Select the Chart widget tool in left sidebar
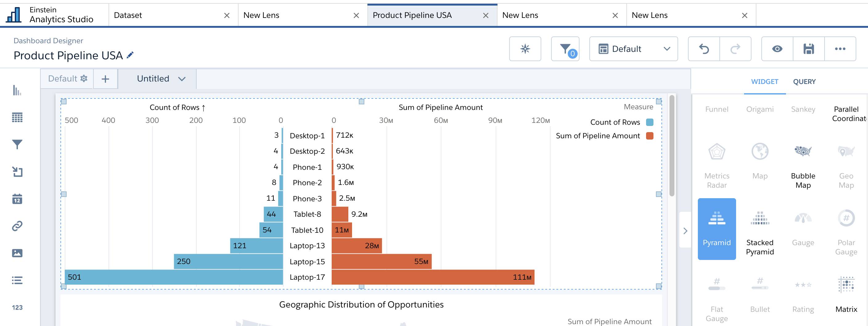The height and width of the screenshot is (326, 868). (18, 90)
